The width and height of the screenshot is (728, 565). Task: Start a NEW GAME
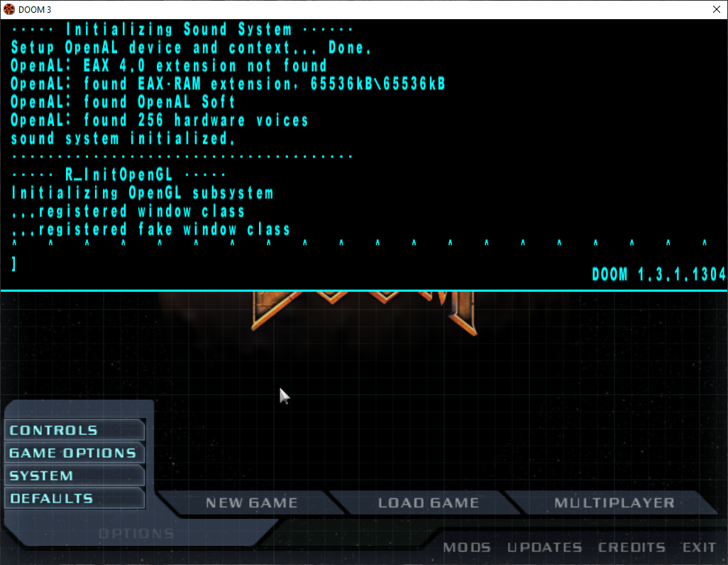251,503
